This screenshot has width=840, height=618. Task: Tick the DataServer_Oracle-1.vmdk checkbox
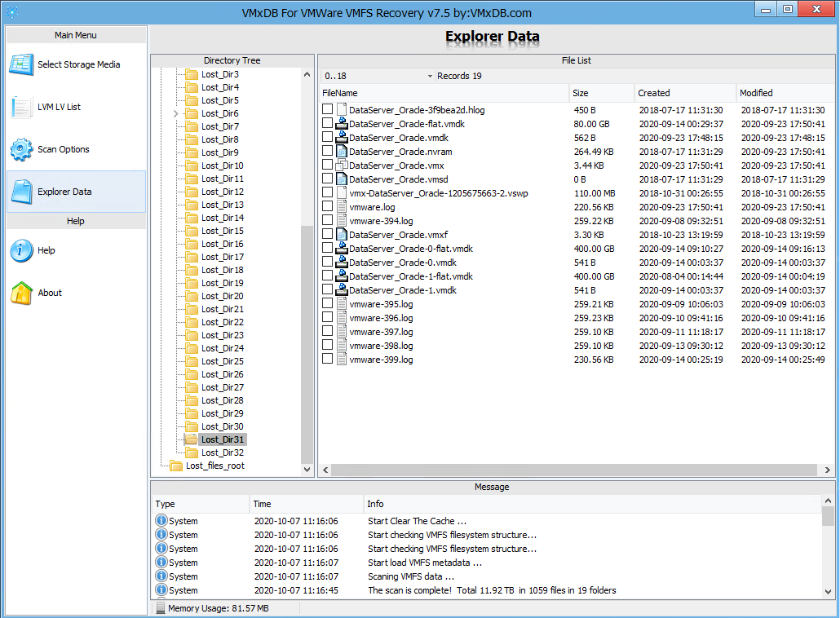tap(327, 289)
